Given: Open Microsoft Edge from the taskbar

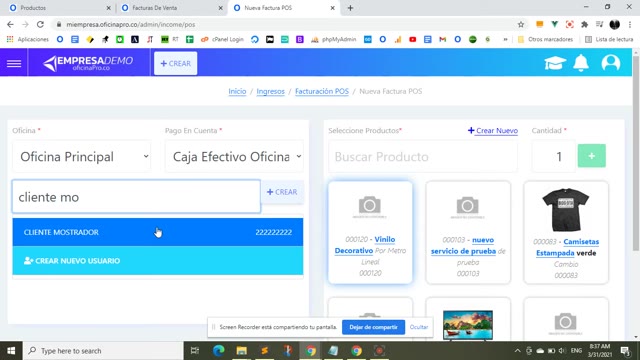Looking at the screenshot, I should click(x=218, y=351).
